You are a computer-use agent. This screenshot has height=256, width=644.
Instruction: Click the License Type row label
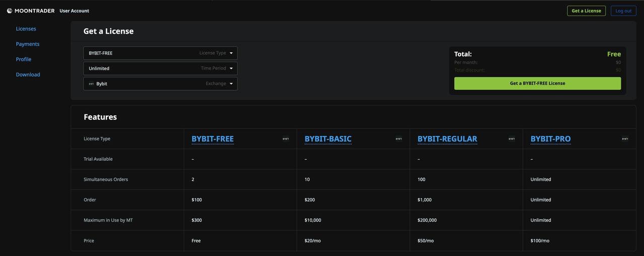point(97,139)
